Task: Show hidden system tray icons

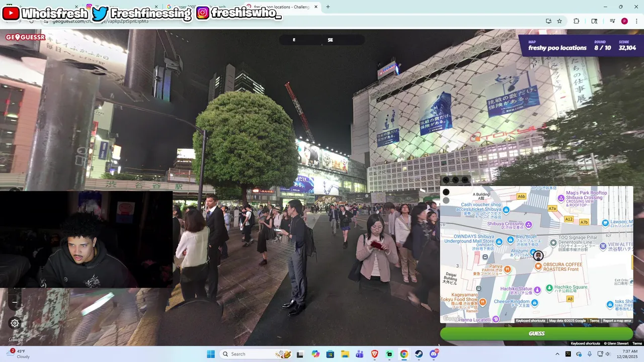Action: pyautogui.click(x=557, y=354)
